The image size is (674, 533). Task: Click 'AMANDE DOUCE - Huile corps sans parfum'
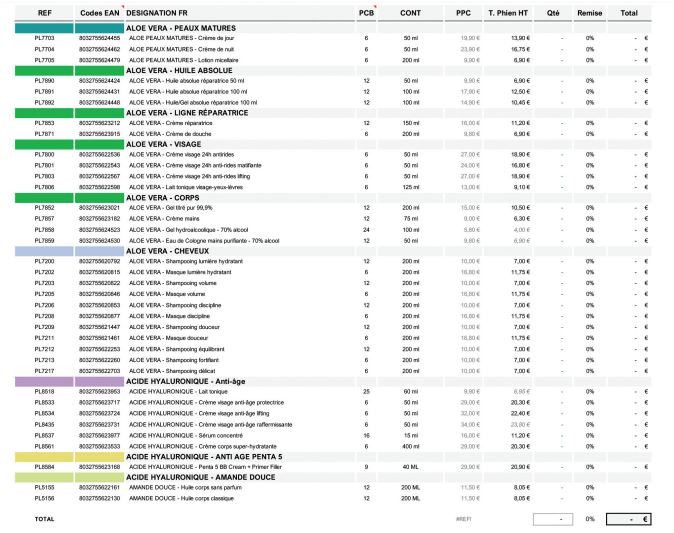point(185,488)
